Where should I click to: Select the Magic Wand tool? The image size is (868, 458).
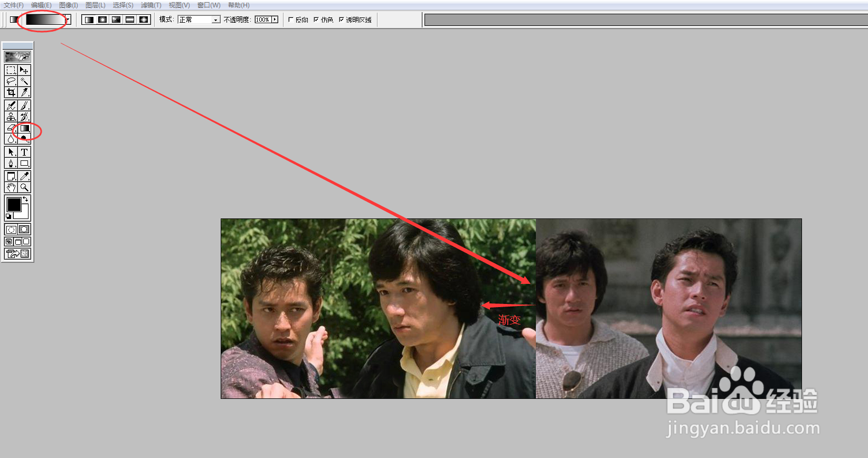click(x=24, y=81)
